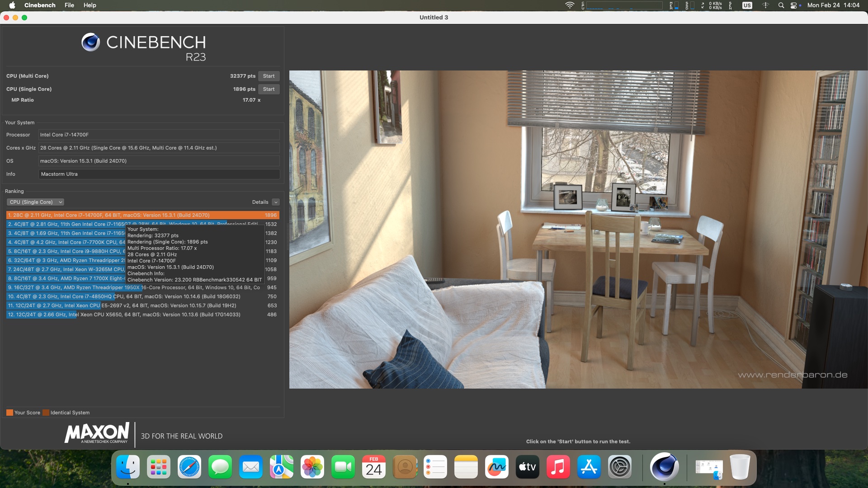Open the CPU (Single Core) ranking dropdown

pos(35,202)
